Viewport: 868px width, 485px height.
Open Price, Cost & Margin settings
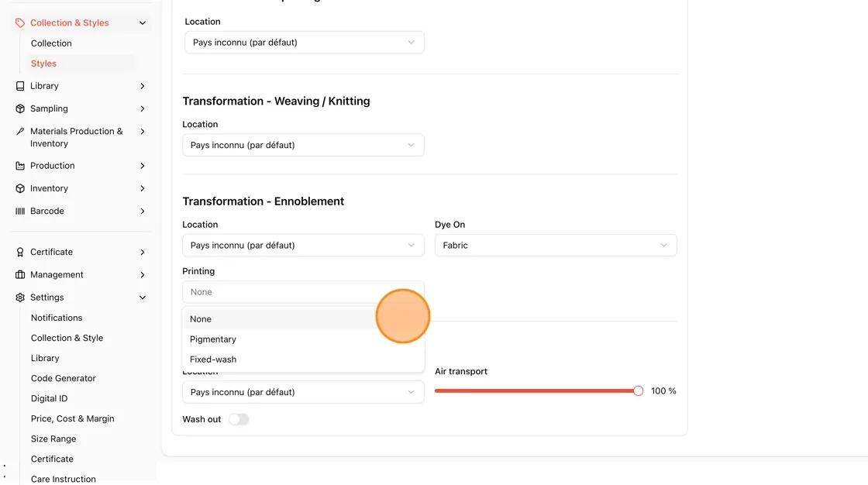click(x=73, y=418)
